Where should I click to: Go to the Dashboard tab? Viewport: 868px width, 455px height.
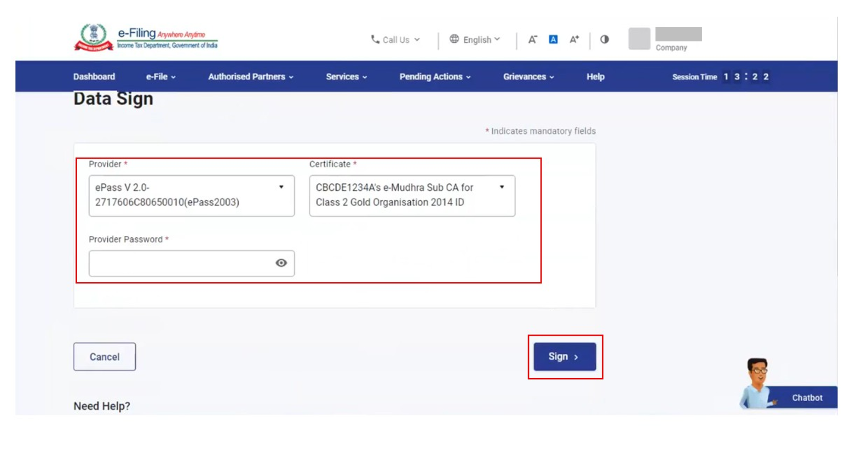[x=94, y=77]
